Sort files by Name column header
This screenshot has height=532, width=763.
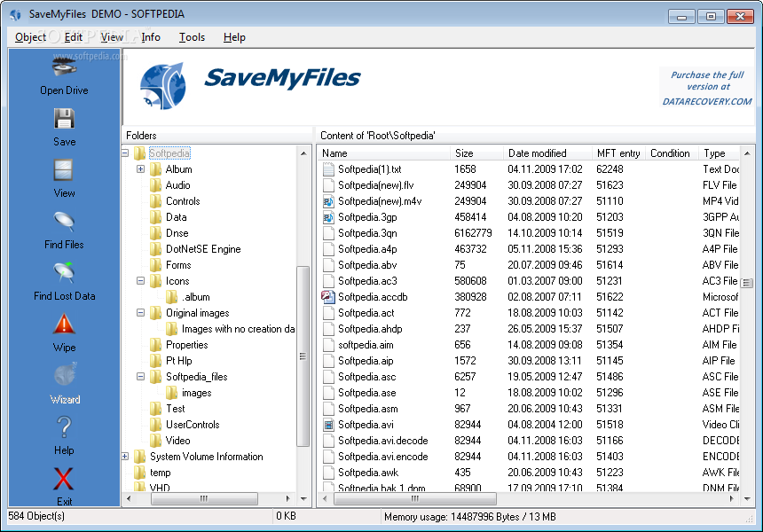click(384, 153)
